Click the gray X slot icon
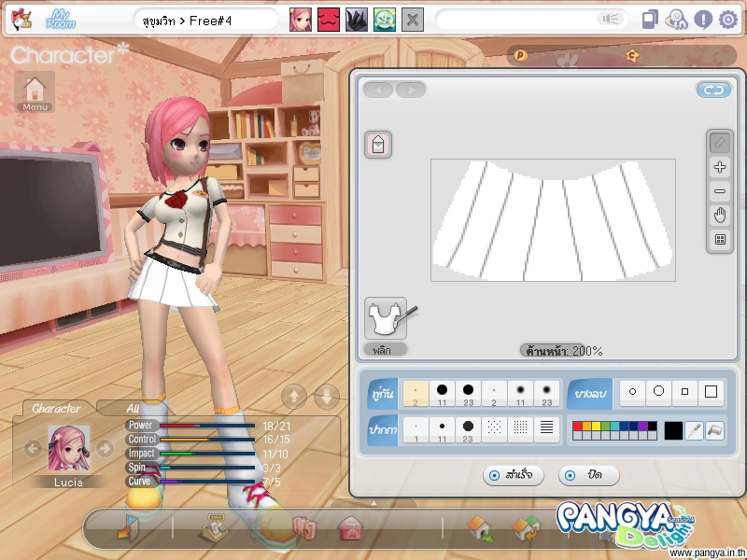 point(413,20)
